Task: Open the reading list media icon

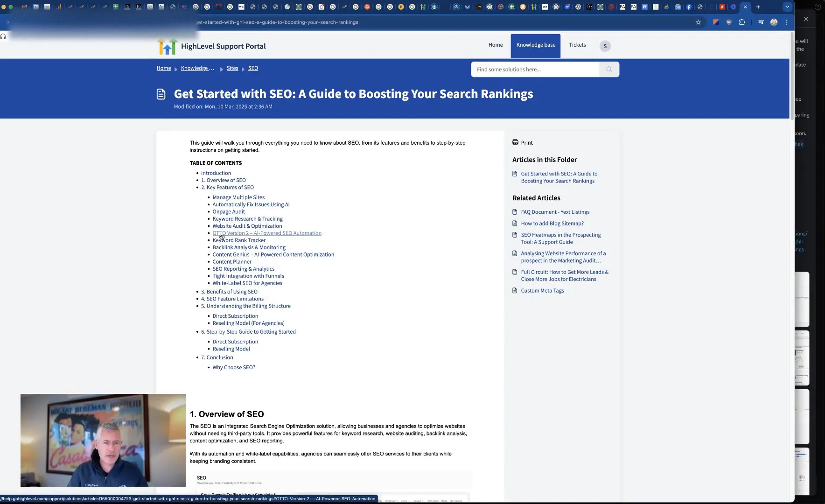Action: 761,22
